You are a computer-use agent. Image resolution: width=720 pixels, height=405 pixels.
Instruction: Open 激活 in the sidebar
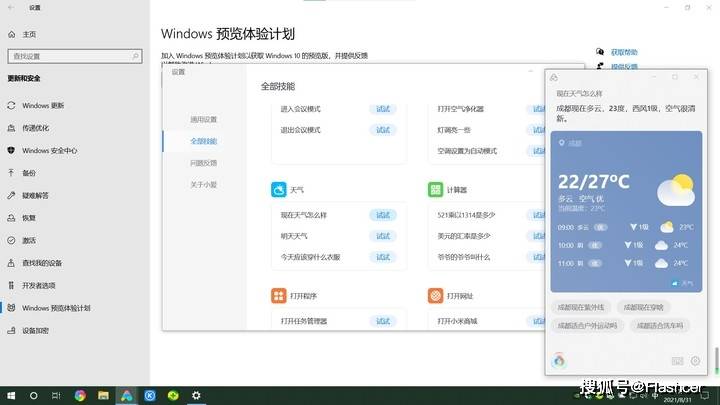22,241
